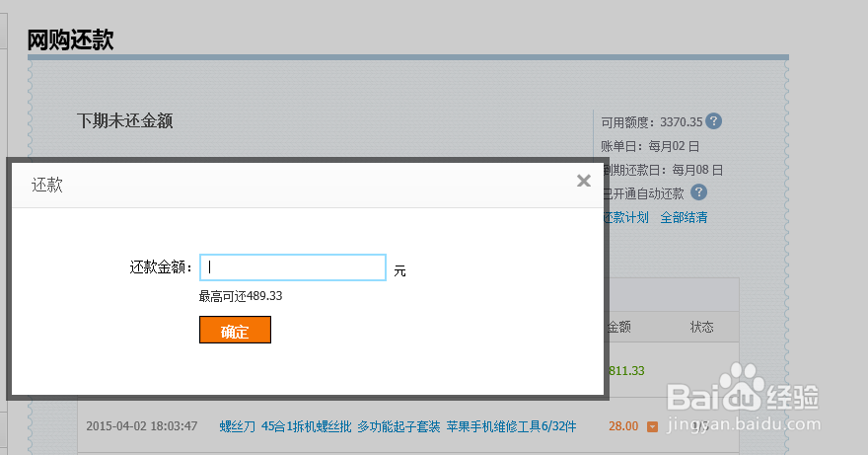868x455 pixels.
Task: Click the help icon beside 已开通自动还款
Action: point(699,192)
